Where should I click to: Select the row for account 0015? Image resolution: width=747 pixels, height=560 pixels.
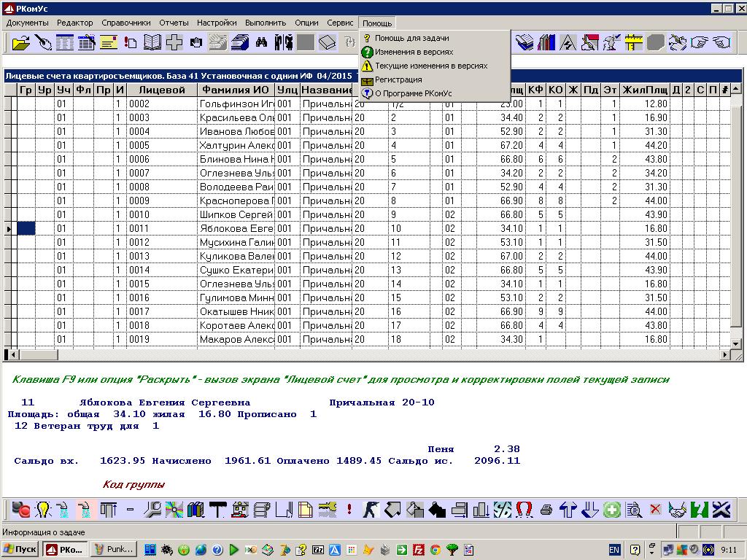coord(139,284)
